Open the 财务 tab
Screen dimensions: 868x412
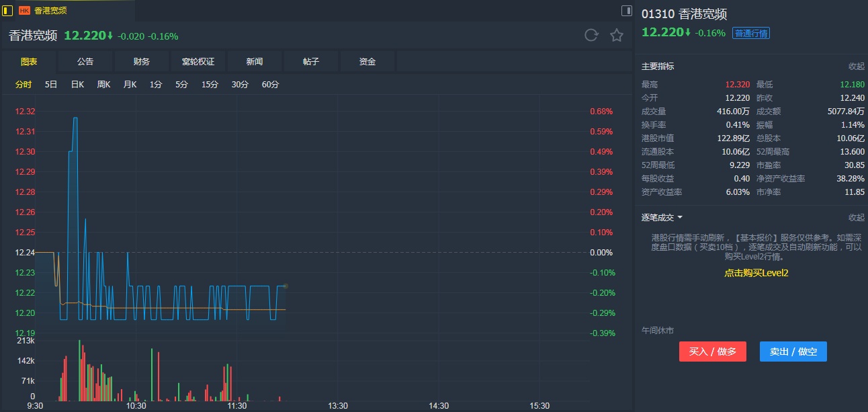point(142,62)
